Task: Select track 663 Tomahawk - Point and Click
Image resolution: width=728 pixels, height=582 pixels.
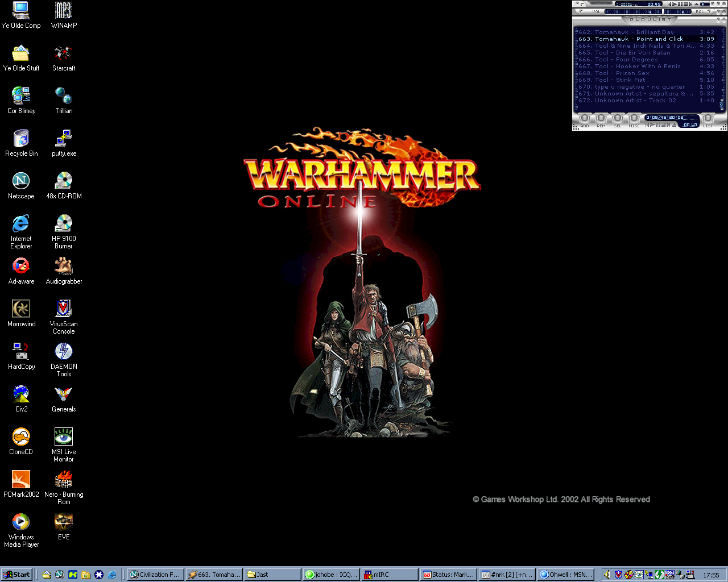Action: tap(646, 39)
